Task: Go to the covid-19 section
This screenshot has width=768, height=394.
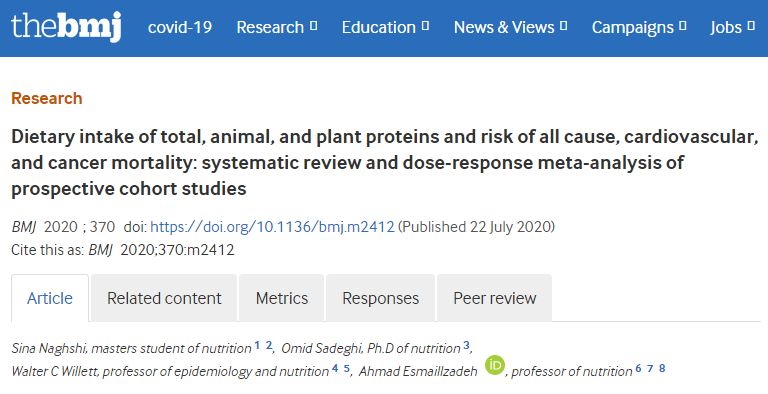Action: pyautogui.click(x=180, y=27)
